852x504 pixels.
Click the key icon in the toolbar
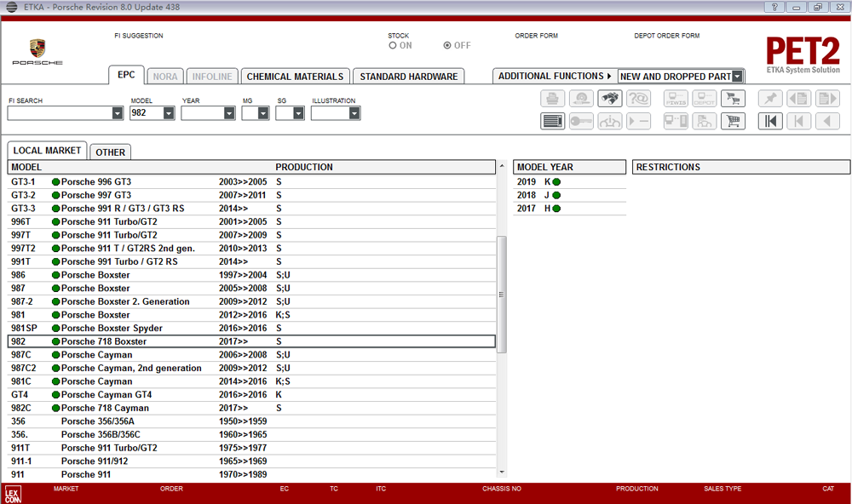(x=581, y=121)
